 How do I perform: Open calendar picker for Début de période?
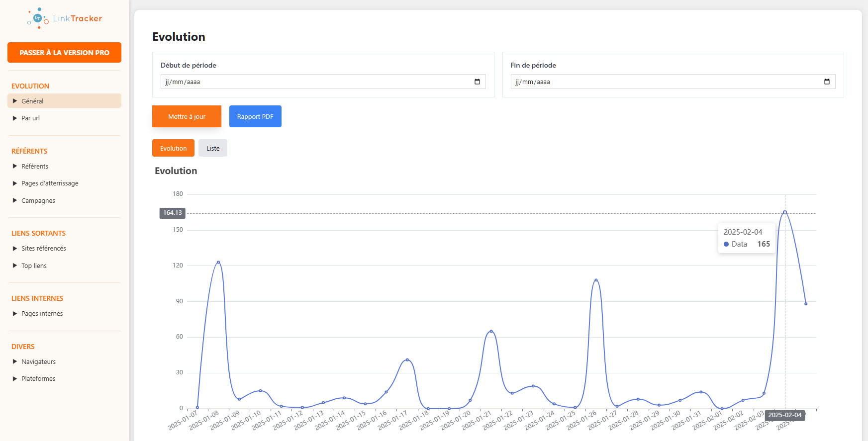click(x=477, y=82)
